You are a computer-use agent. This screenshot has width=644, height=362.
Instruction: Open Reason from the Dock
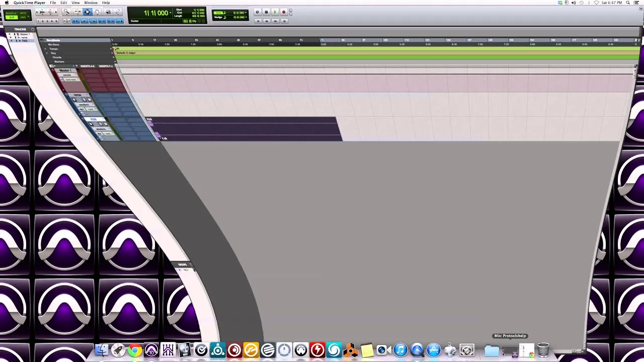click(x=351, y=350)
